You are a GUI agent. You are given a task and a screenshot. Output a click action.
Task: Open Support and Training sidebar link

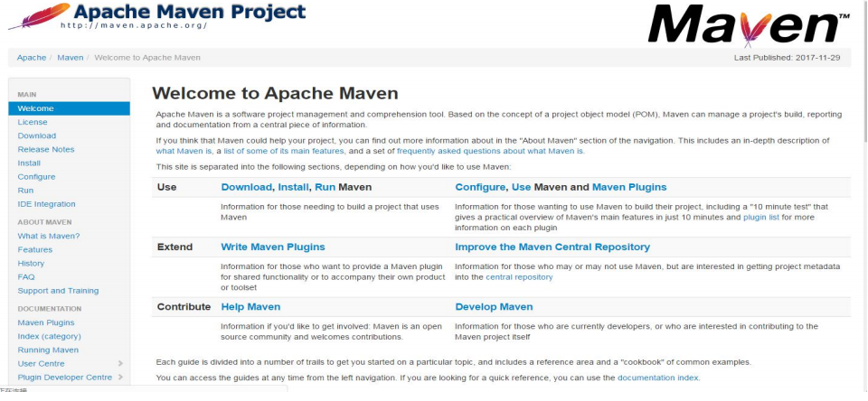[58, 291]
